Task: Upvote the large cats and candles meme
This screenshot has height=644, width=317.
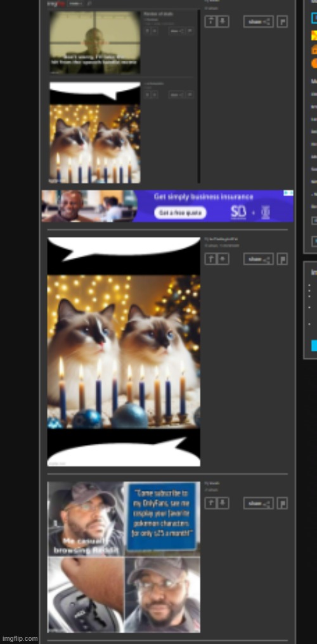Action: tap(210, 259)
